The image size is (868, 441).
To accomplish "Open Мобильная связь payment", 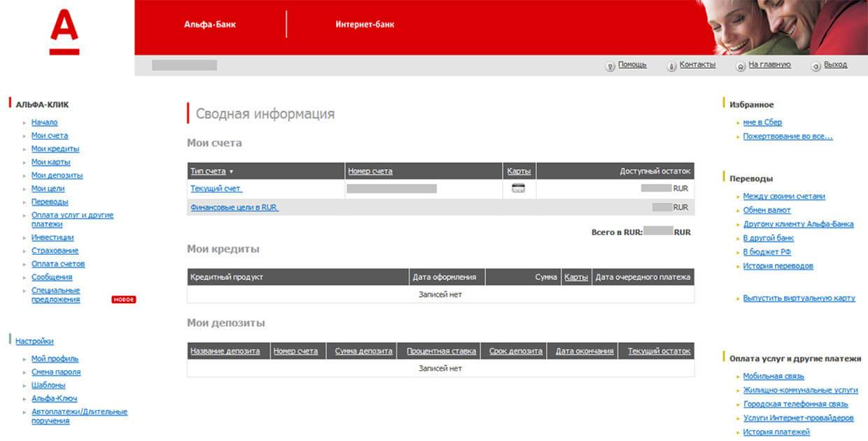I will tap(773, 377).
